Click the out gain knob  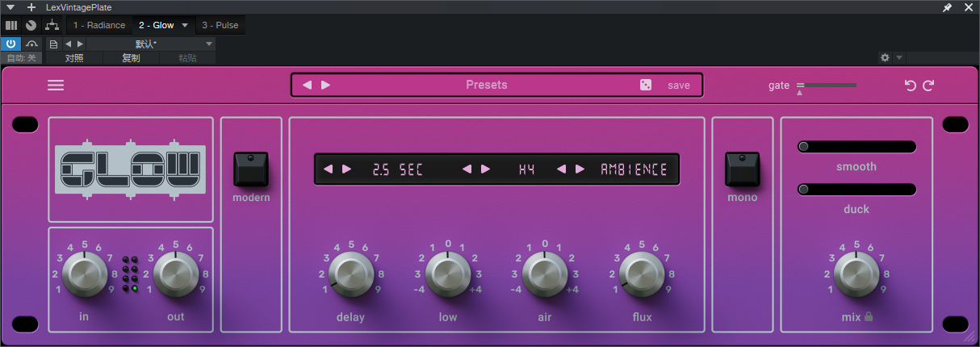[175, 274]
